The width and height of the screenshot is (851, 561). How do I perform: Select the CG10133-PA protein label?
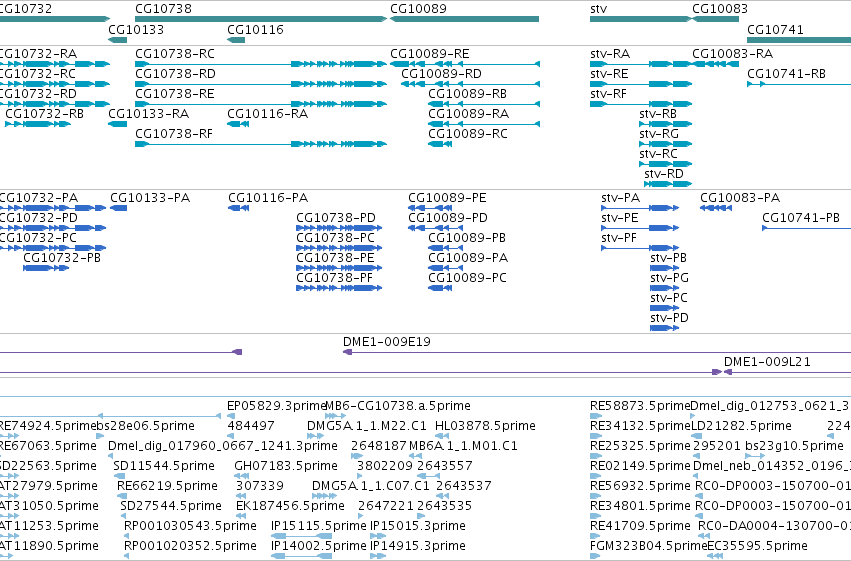[150, 198]
